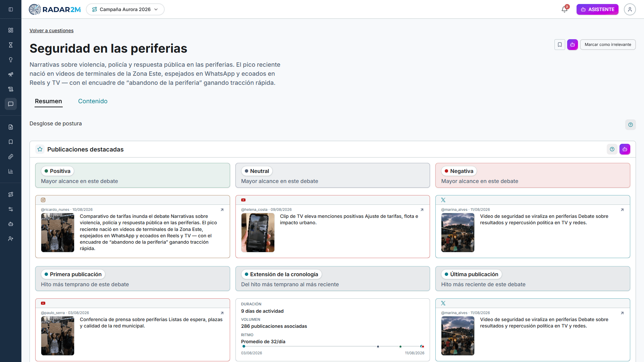This screenshot has height=362, width=644.
Task: Open the bar chart icon in the sidebar
Action: [11, 171]
